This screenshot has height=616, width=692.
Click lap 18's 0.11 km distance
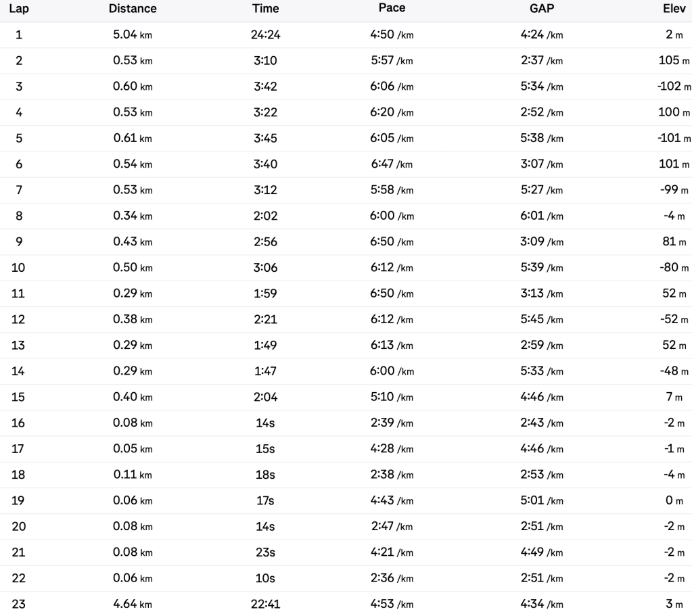point(133,475)
